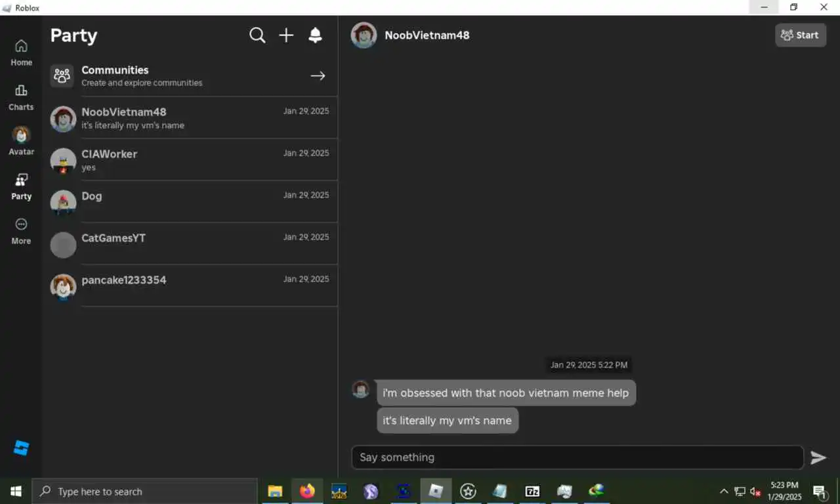Screen dimensions: 840x504
Task: Click NoobVietnam48 name in chat header
Action: tap(427, 35)
